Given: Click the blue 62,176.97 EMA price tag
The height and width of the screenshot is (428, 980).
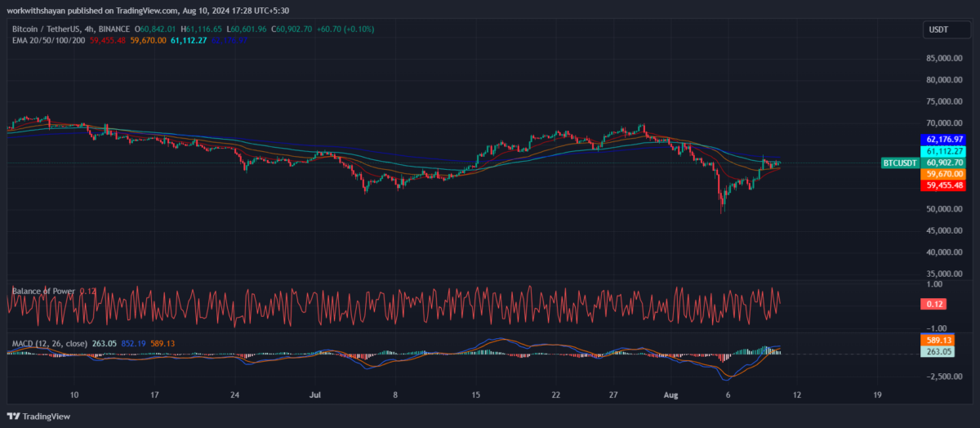Looking at the screenshot, I should point(944,140).
